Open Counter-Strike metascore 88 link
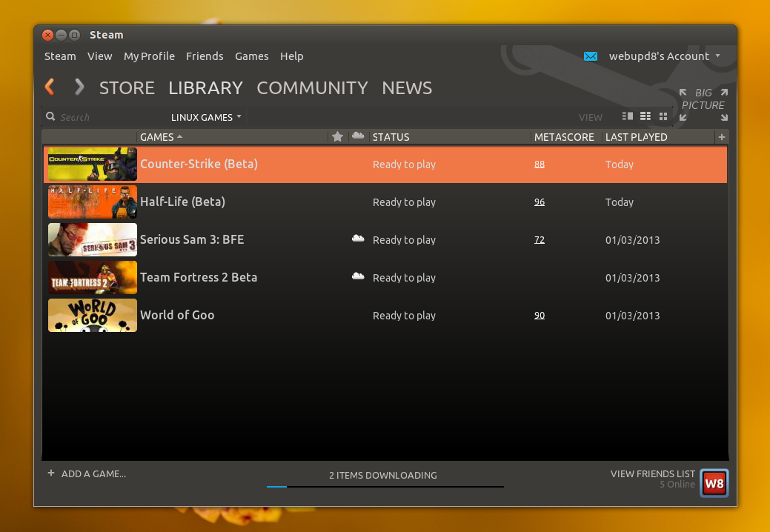The image size is (770, 532). click(x=540, y=164)
